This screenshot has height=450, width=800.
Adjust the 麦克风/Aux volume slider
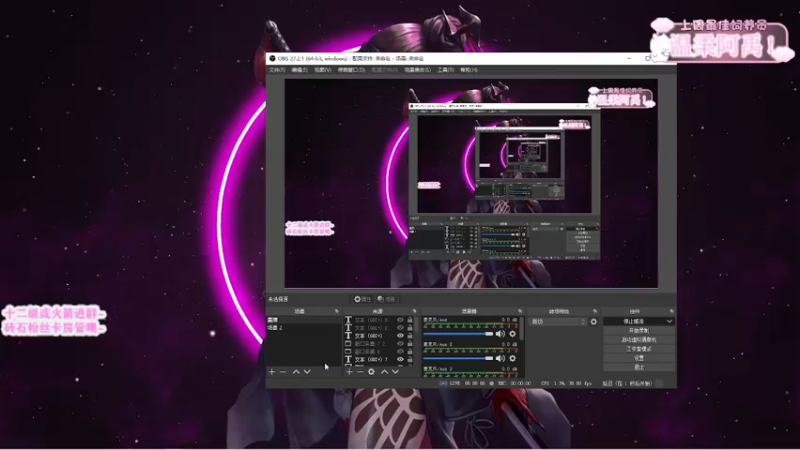(458, 334)
